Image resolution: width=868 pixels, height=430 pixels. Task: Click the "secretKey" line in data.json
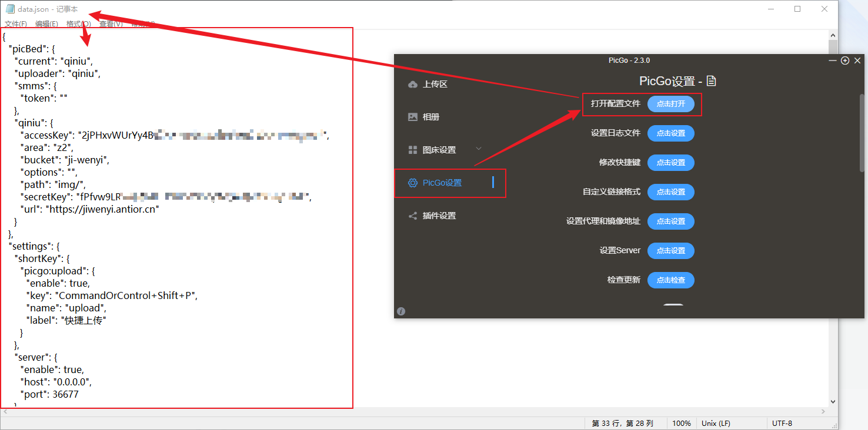click(x=166, y=197)
